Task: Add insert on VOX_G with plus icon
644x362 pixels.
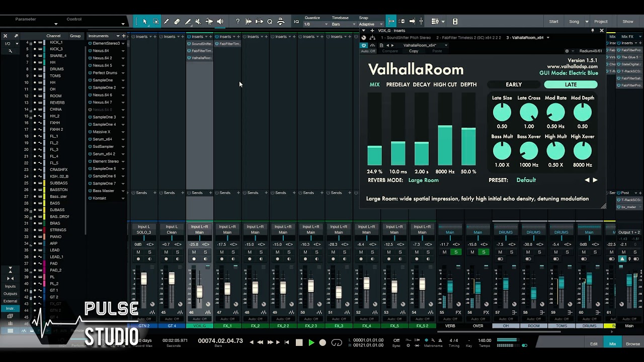Action: point(210,36)
